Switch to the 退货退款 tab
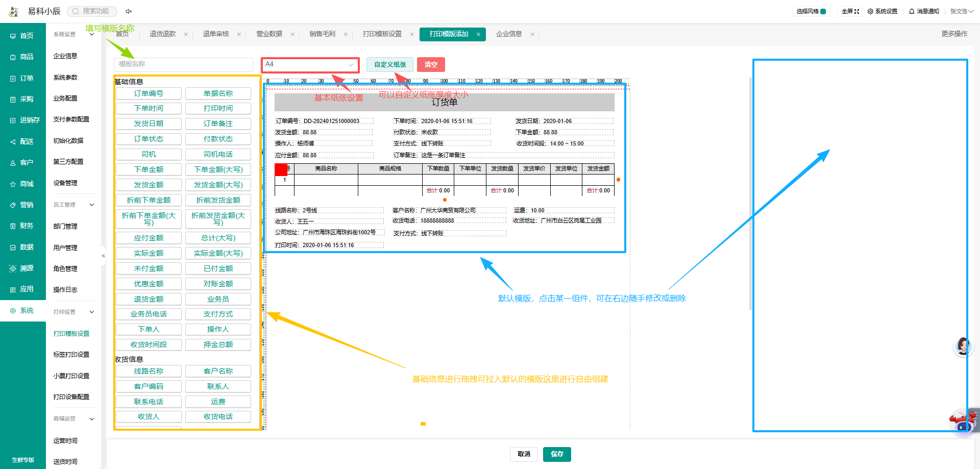This screenshot has width=980, height=469. (163, 34)
